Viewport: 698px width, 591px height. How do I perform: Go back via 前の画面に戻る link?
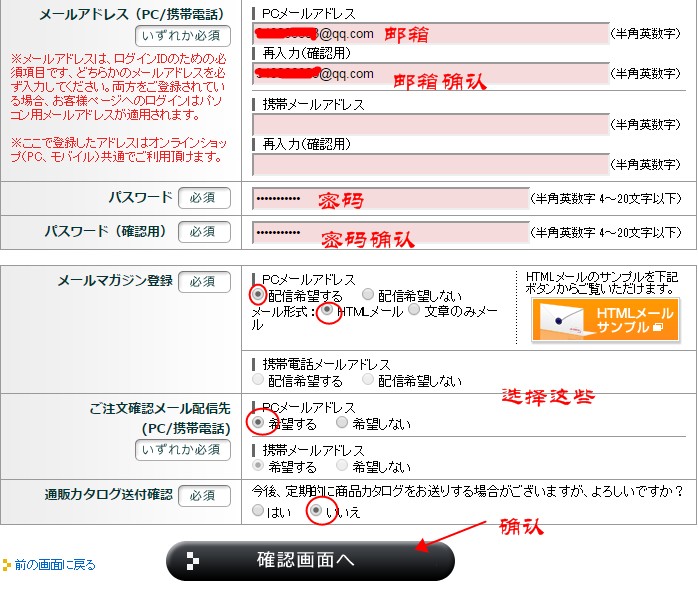(55, 565)
